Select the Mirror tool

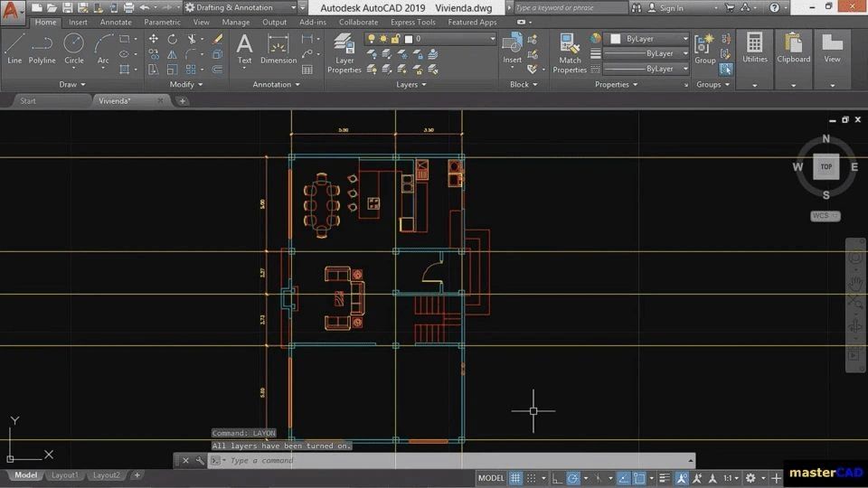point(172,54)
